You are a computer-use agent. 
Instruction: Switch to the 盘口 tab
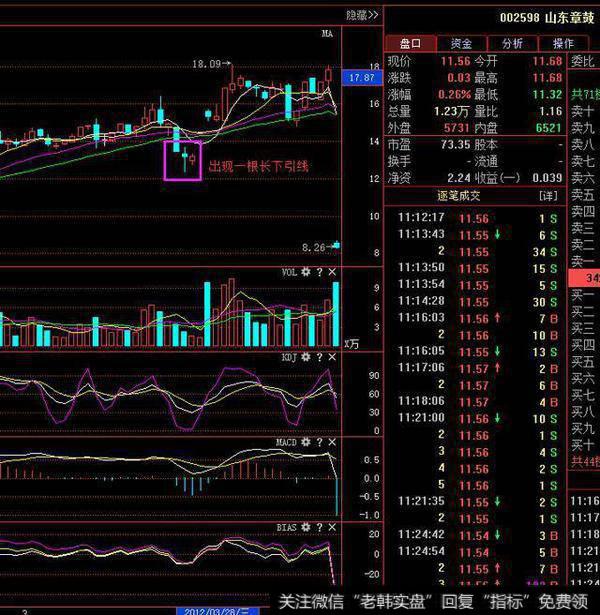point(411,44)
